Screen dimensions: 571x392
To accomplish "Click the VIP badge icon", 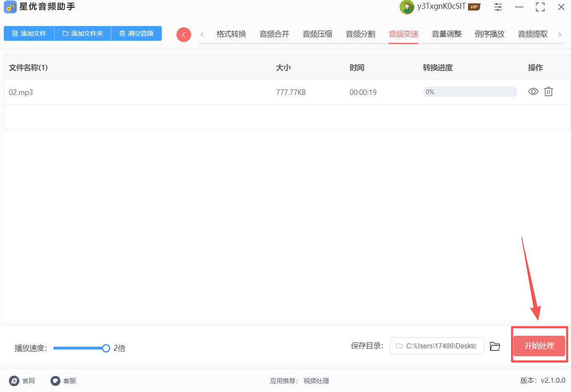I will point(474,7).
